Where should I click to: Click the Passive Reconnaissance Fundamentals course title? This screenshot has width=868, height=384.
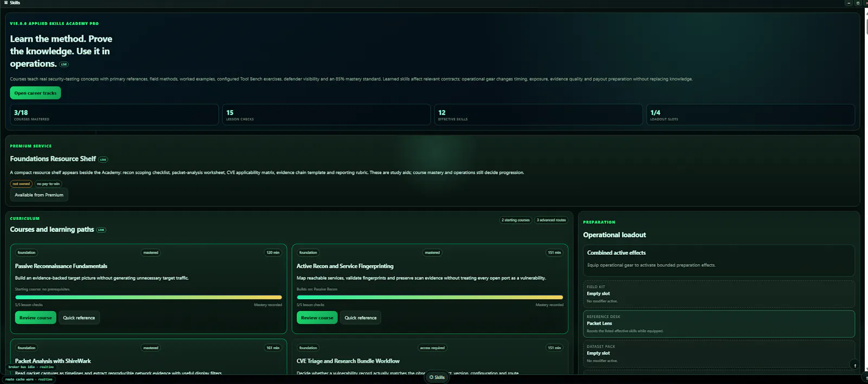(61, 266)
